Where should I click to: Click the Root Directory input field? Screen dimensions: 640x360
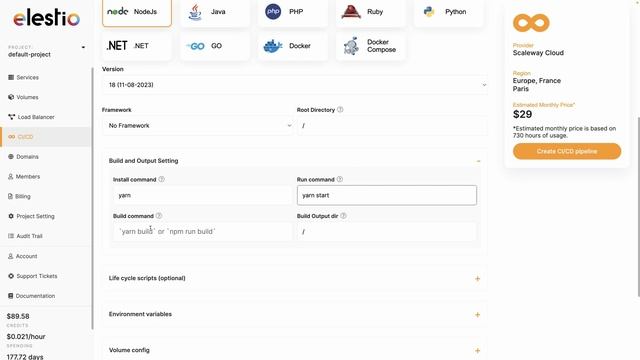392,125
